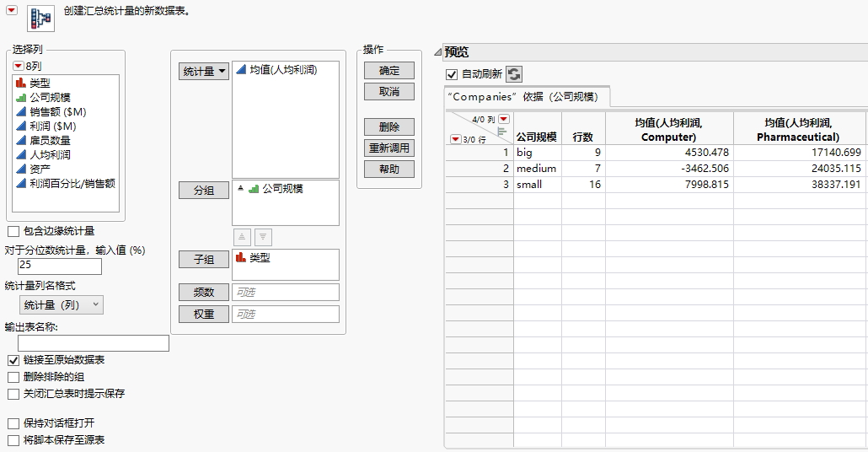
Task: Uncheck the 自动刷新 checkbox
Action: pyautogui.click(x=452, y=74)
